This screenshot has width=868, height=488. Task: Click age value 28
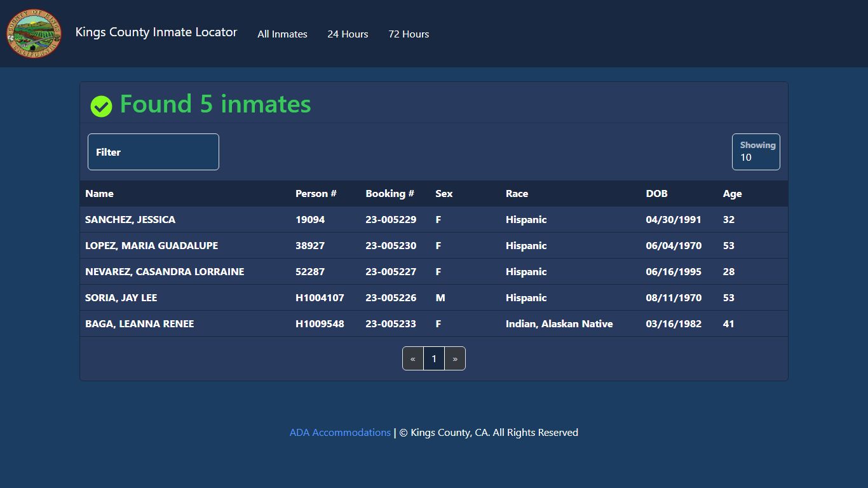729,272
